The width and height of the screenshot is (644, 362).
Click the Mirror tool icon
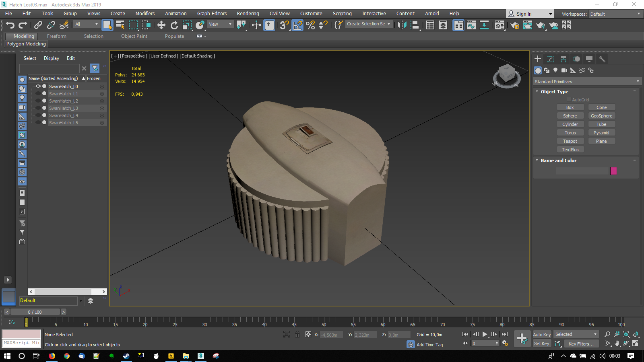(402, 25)
